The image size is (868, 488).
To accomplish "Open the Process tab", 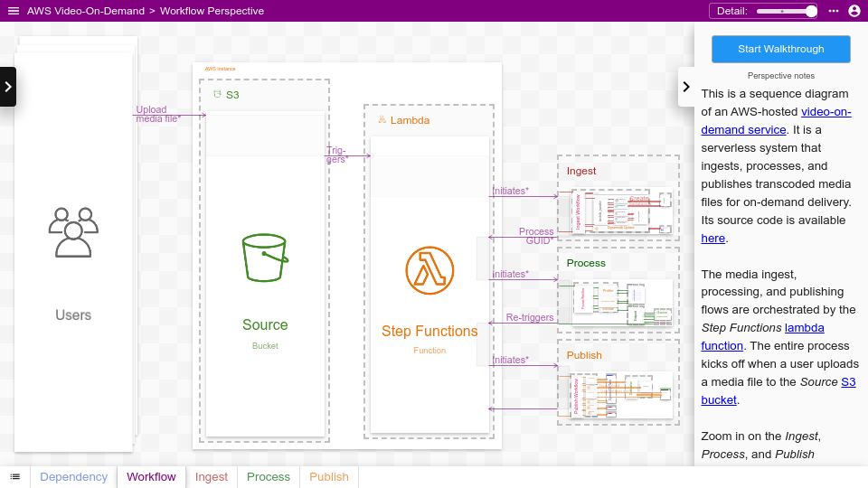I will pyautogui.click(x=269, y=477).
